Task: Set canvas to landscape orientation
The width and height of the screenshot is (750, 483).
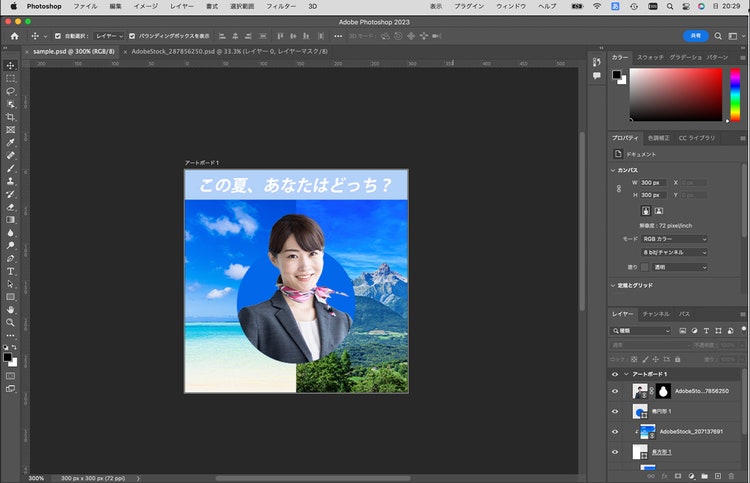Action: tap(659, 211)
